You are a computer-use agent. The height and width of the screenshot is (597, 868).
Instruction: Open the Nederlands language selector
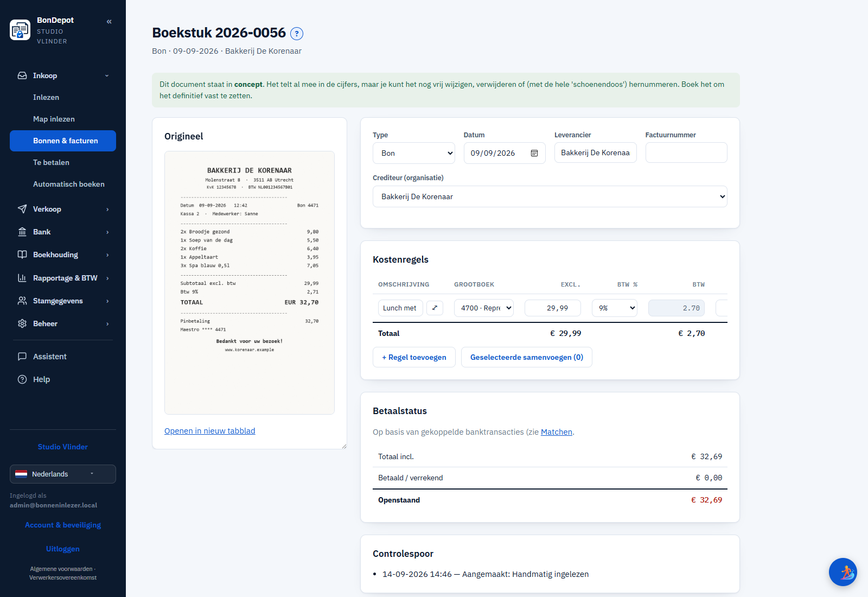tap(63, 474)
